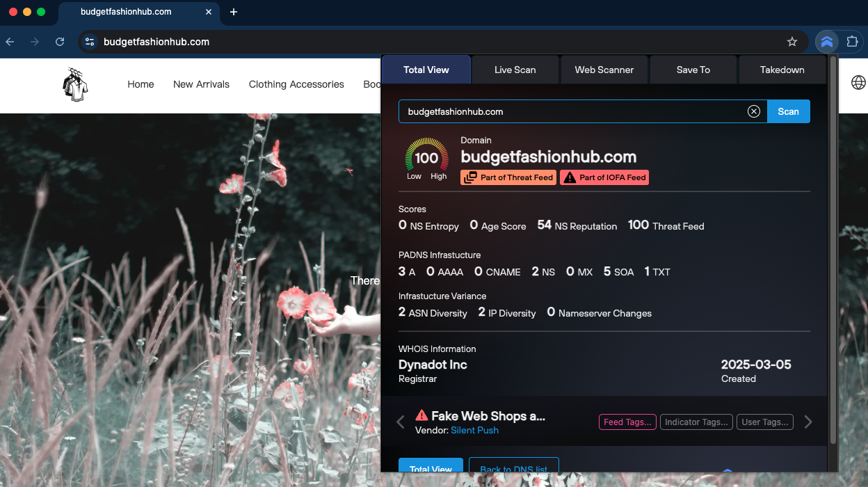Open the Save To tab
868x487 pixels.
coord(693,70)
